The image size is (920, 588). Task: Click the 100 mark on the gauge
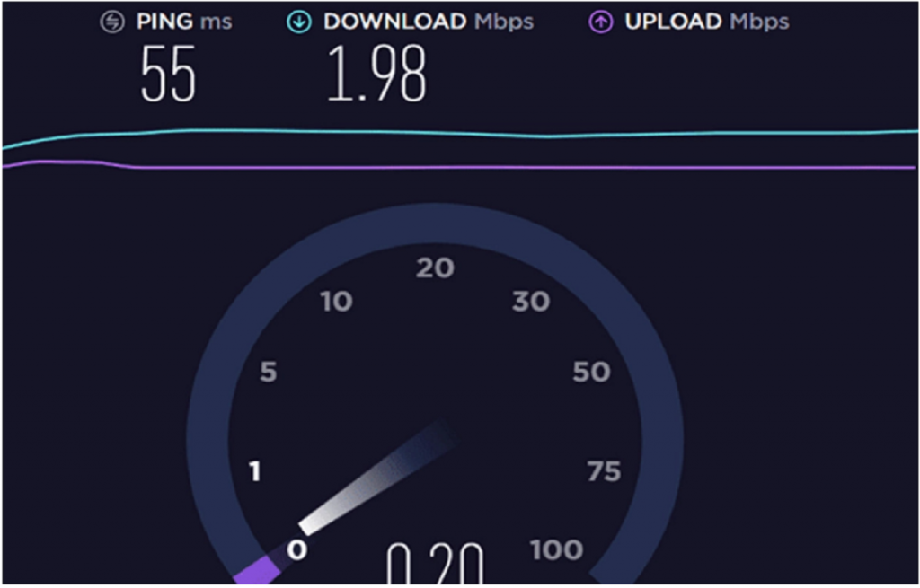coord(557,550)
